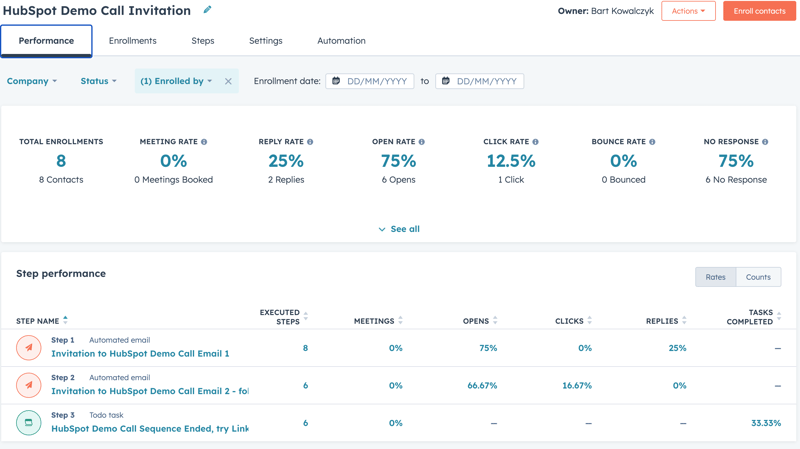Click the enrollment start date field

(x=370, y=81)
